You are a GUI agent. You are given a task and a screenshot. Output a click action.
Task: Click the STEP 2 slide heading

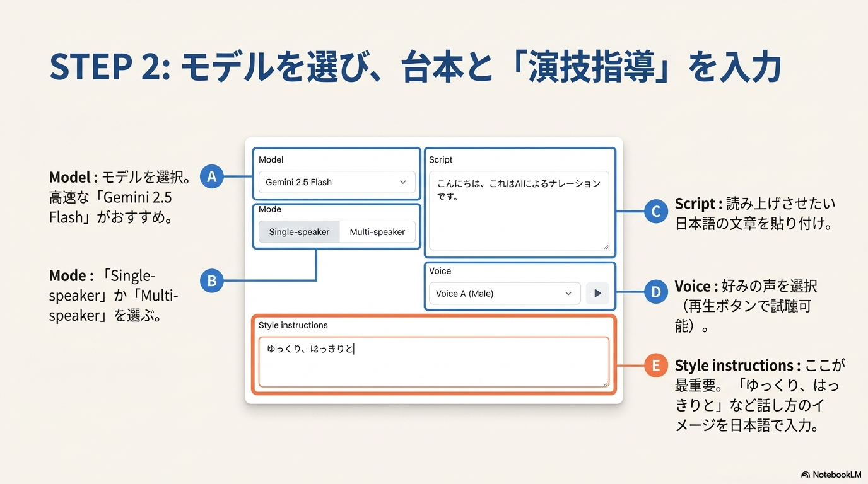415,67
